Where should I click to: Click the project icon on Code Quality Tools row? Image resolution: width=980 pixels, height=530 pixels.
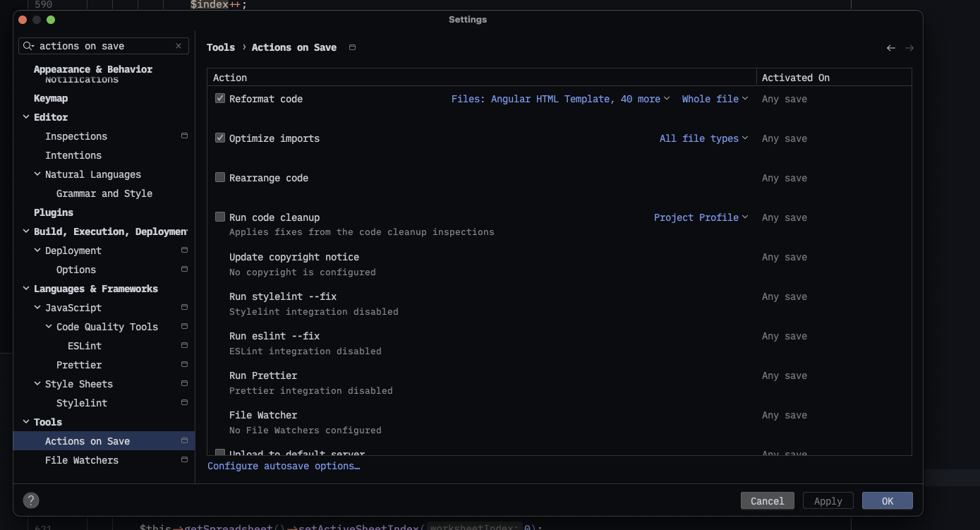[x=184, y=326]
